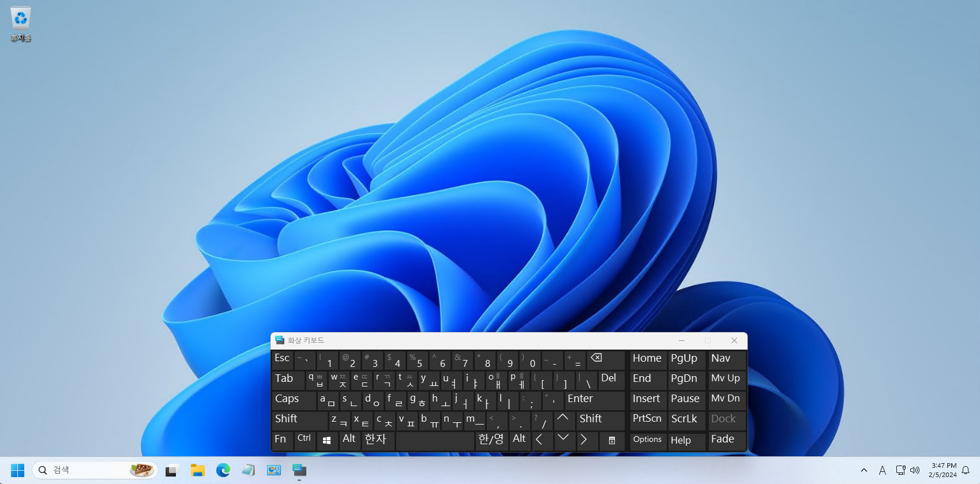This screenshot has width=980, height=484.
Task: Click the Backspace key on the on-screen keyboard
Action: tap(605, 360)
